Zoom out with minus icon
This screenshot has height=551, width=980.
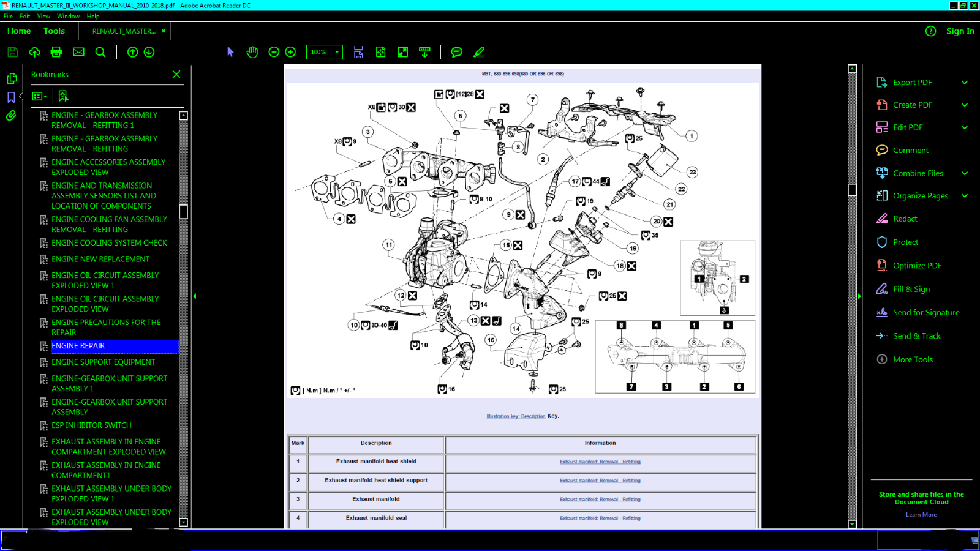274,52
